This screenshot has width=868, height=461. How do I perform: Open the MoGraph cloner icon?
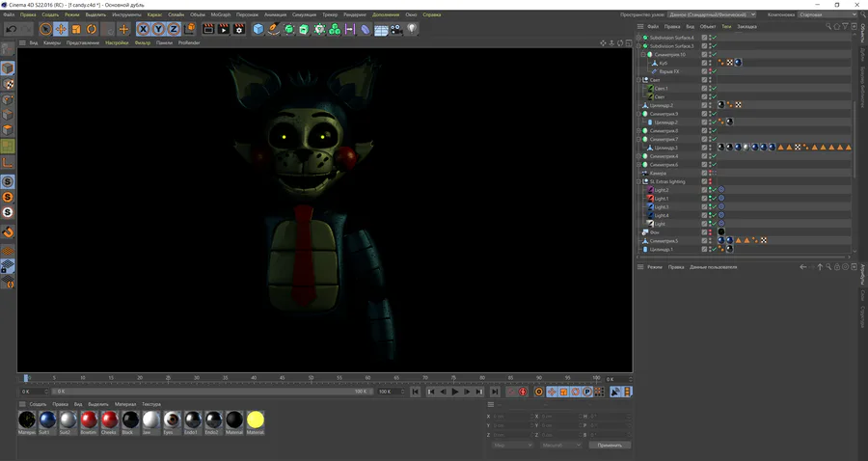(335, 29)
